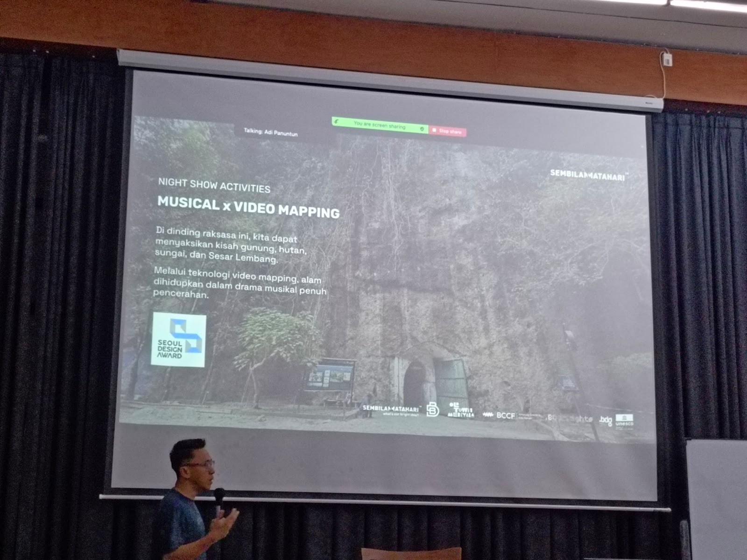The image size is (747, 560).
Task: Click the shield icon on the sharing bar
Action: click(x=422, y=129)
